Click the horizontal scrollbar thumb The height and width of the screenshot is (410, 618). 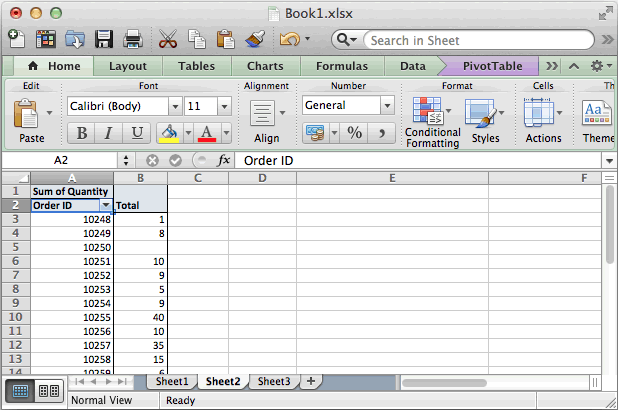444,383
